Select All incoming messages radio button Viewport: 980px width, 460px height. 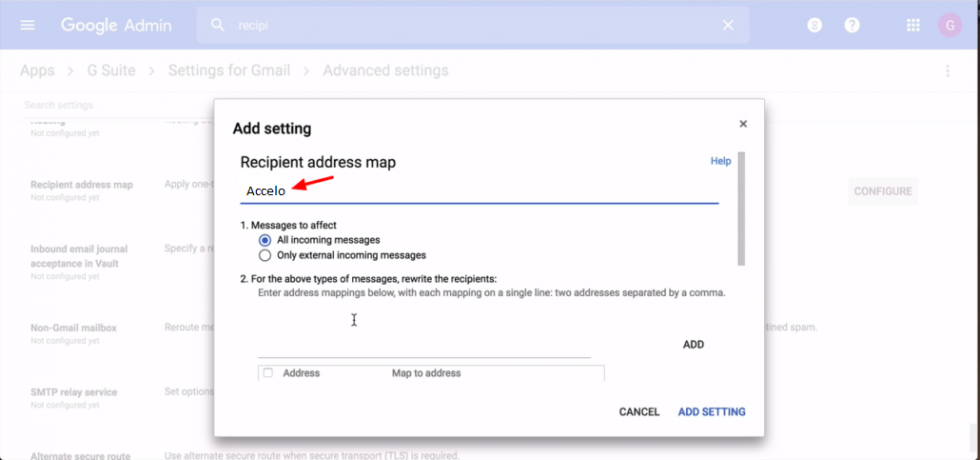click(x=265, y=240)
